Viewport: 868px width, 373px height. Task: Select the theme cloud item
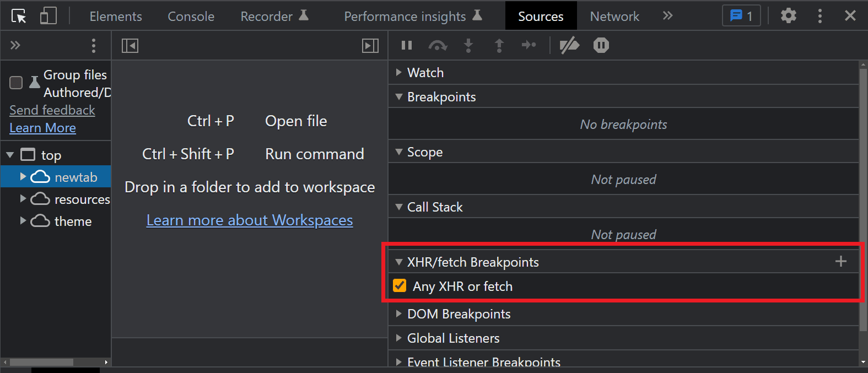click(x=61, y=221)
